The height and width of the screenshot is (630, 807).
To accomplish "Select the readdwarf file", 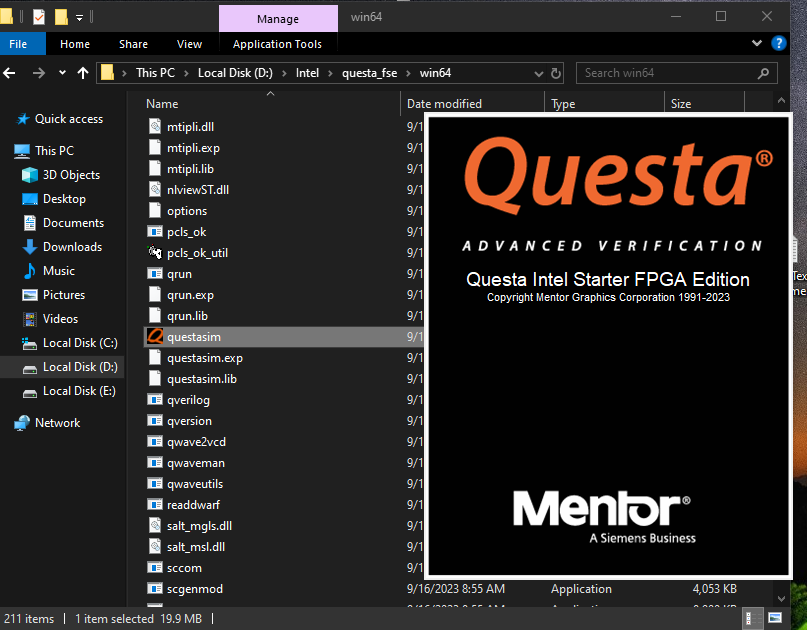I will point(193,504).
